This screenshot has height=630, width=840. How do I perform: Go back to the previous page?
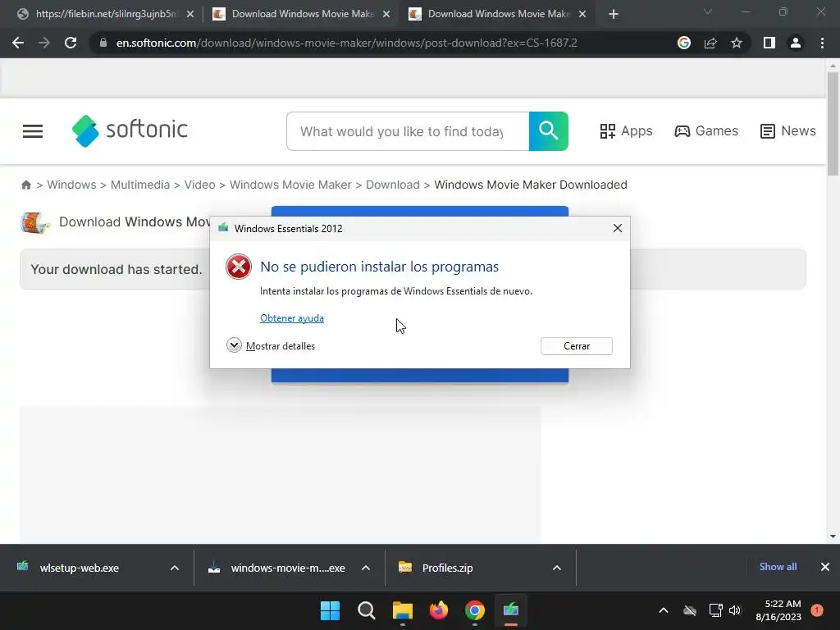[x=18, y=43]
